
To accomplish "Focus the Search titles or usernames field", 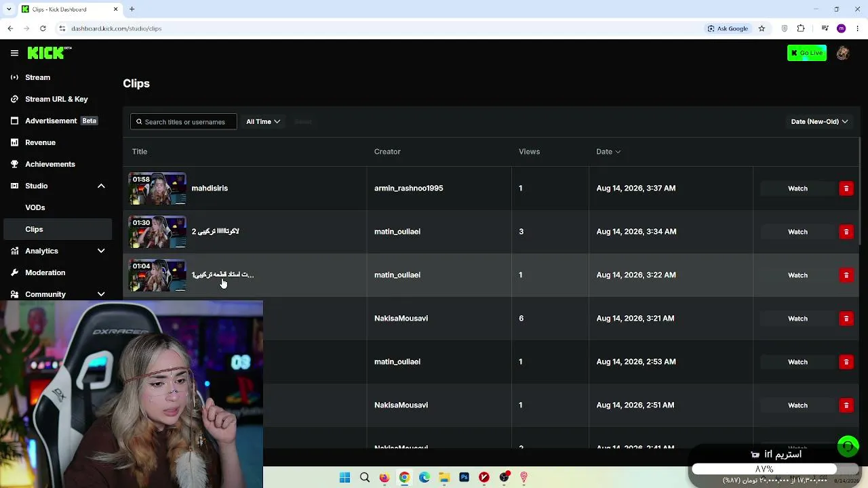I will (x=183, y=122).
